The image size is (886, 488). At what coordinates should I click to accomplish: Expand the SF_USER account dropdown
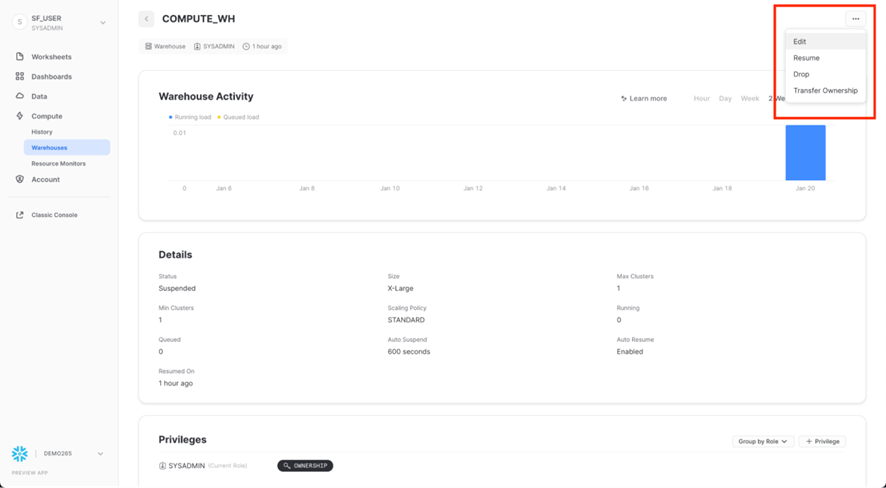point(101,22)
